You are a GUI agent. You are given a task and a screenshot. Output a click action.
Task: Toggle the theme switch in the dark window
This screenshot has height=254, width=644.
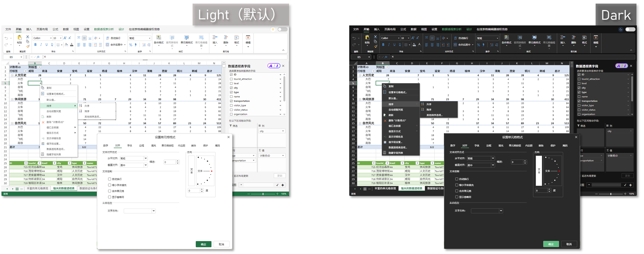pos(630,29)
